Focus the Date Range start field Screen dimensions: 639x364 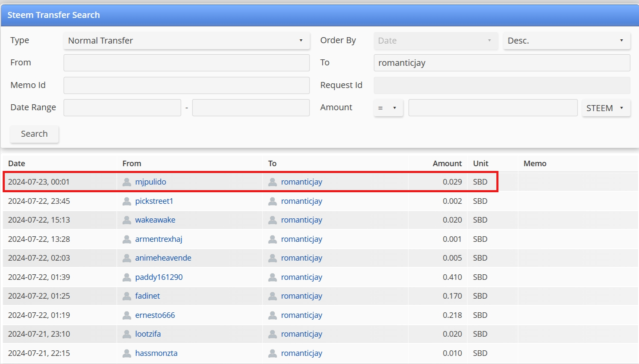[x=122, y=108]
